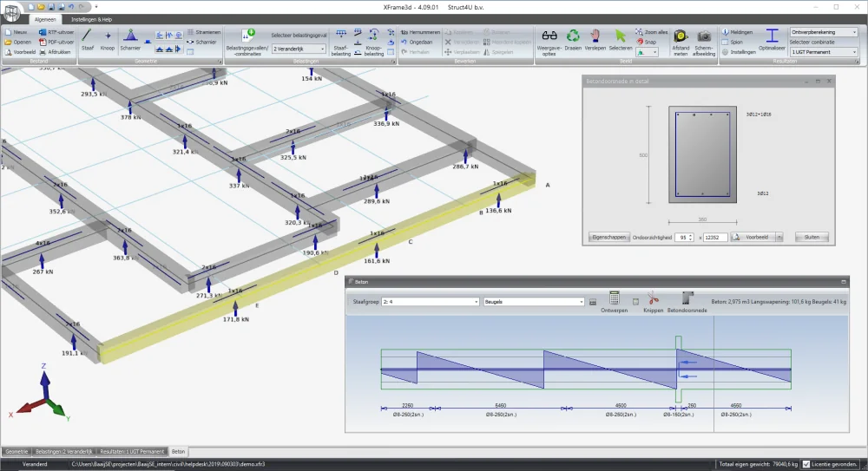Open the Beton bottom tab
This screenshot has width=868, height=471.
pyautogui.click(x=178, y=452)
